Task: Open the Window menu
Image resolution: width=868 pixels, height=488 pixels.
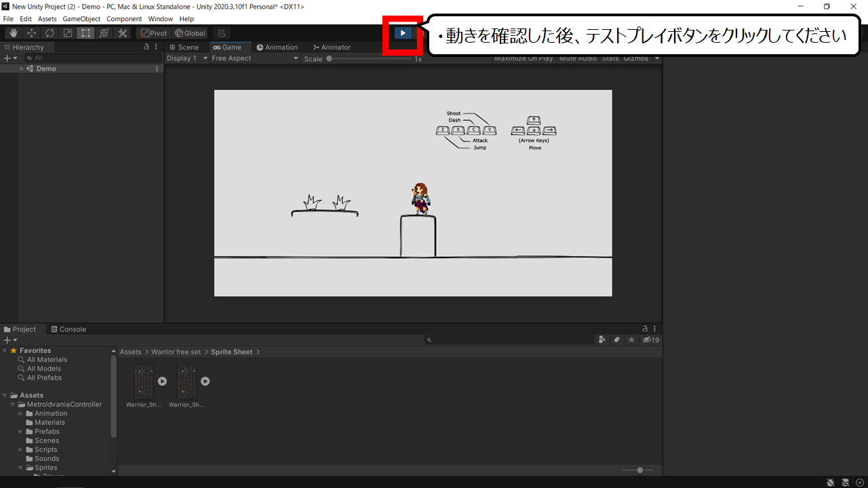Action: [x=161, y=19]
